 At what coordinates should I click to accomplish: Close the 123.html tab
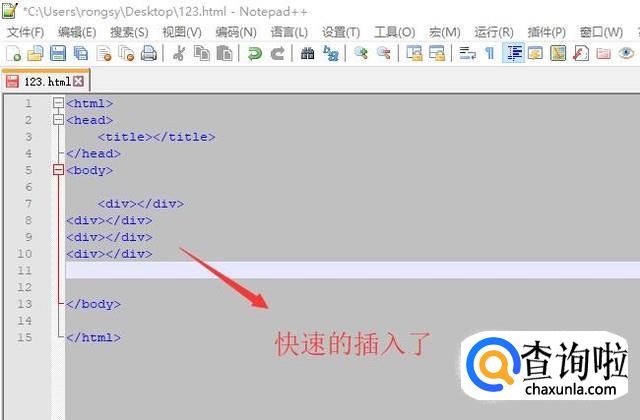click(79, 81)
